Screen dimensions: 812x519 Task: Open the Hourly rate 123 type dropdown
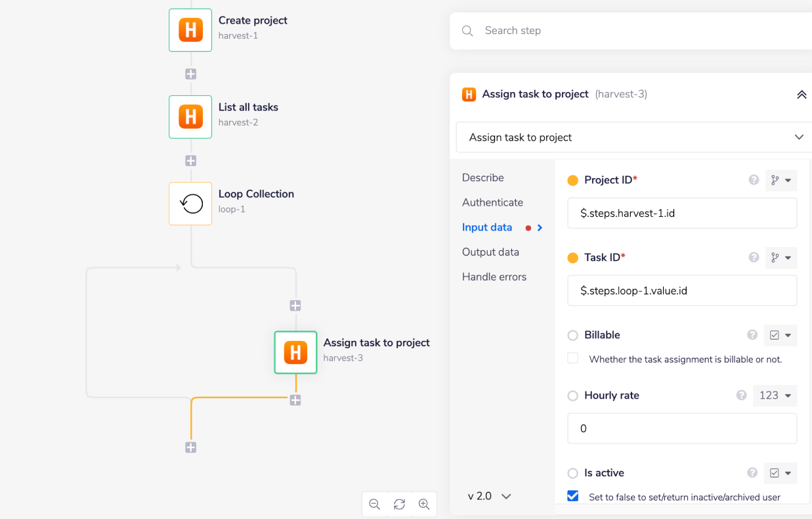775,395
